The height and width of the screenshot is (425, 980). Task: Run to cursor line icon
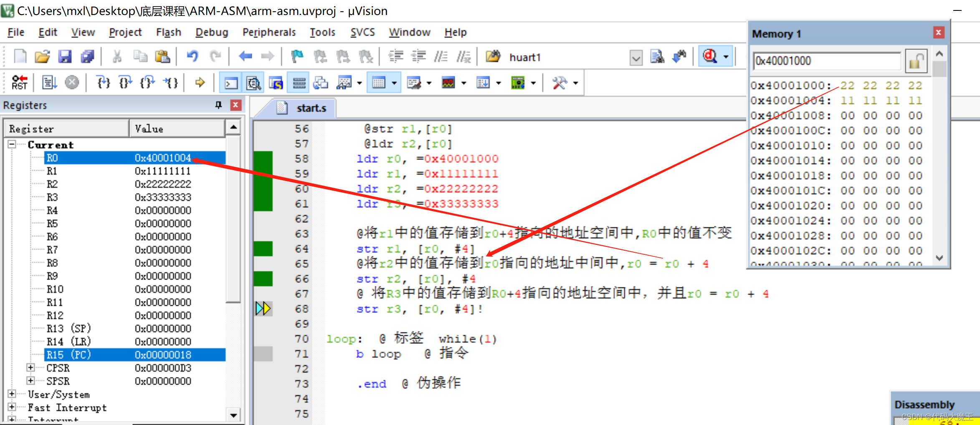(x=171, y=83)
